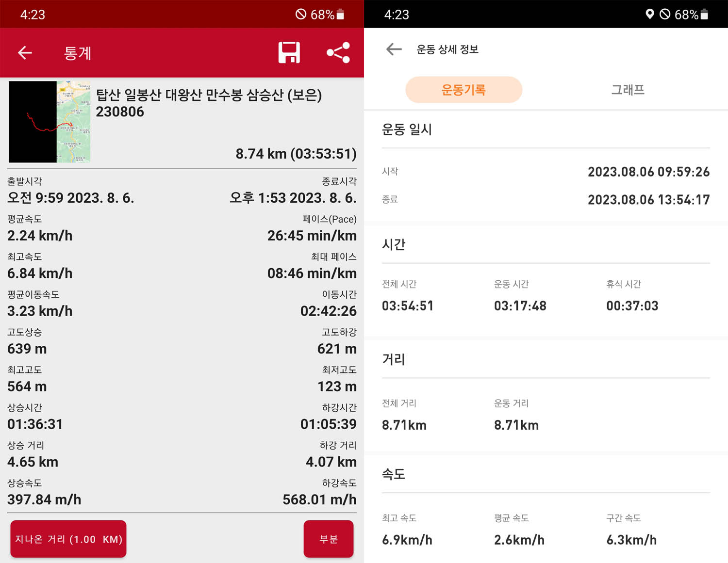Viewport: 728px width, 563px height.
Task: Tap the 최고 속도 value 6.9km/h
Action: pos(407,540)
